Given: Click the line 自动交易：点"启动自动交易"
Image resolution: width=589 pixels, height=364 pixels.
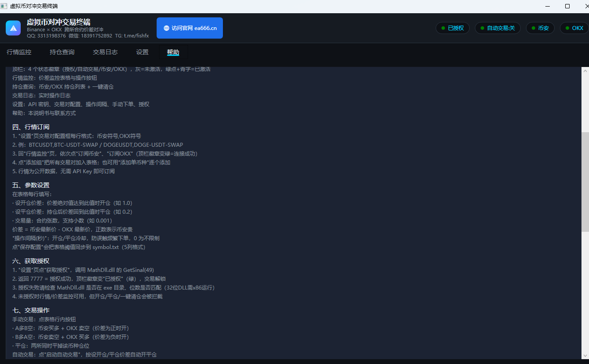Looking at the screenshot, I should (85, 354).
